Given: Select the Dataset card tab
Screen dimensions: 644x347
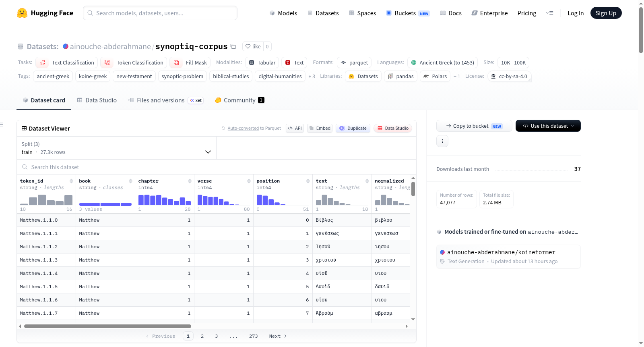Looking at the screenshot, I should coord(44,100).
